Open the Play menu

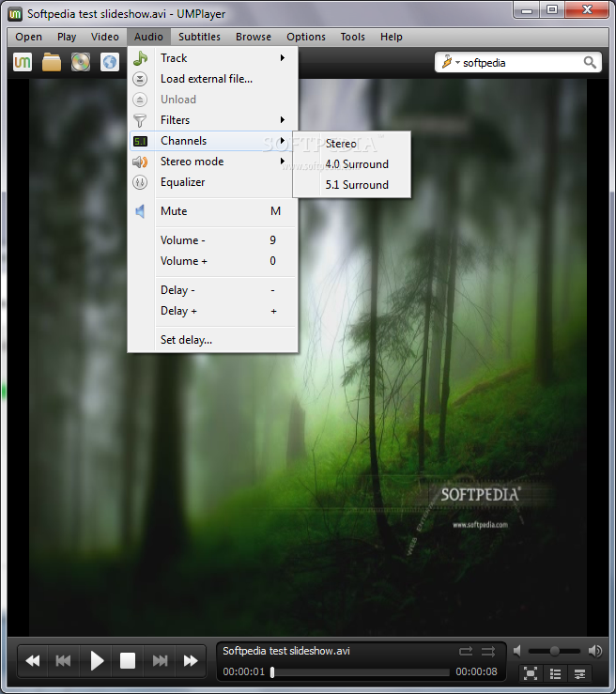(67, 37)
